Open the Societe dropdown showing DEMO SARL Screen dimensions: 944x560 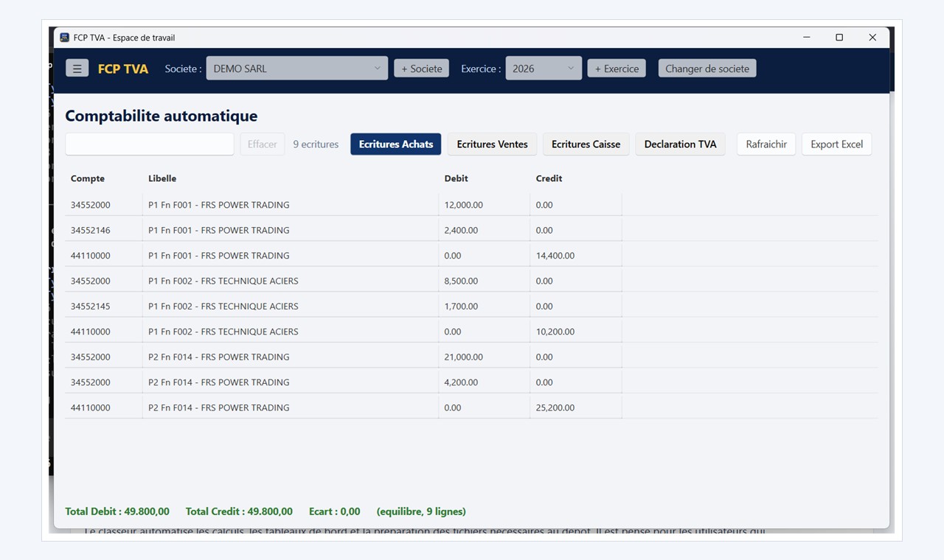(x=296, y=69)
